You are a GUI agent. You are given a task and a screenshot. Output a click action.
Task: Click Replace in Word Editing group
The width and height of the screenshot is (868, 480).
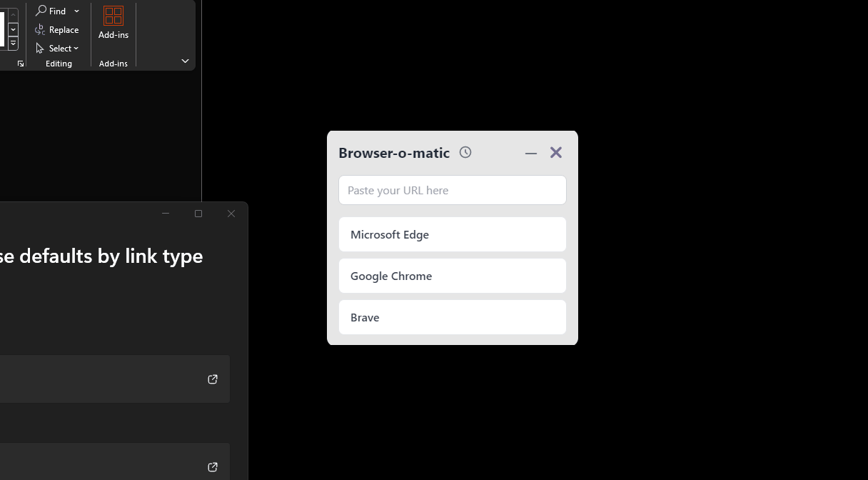pyautogui.click(x=57, y=30)
